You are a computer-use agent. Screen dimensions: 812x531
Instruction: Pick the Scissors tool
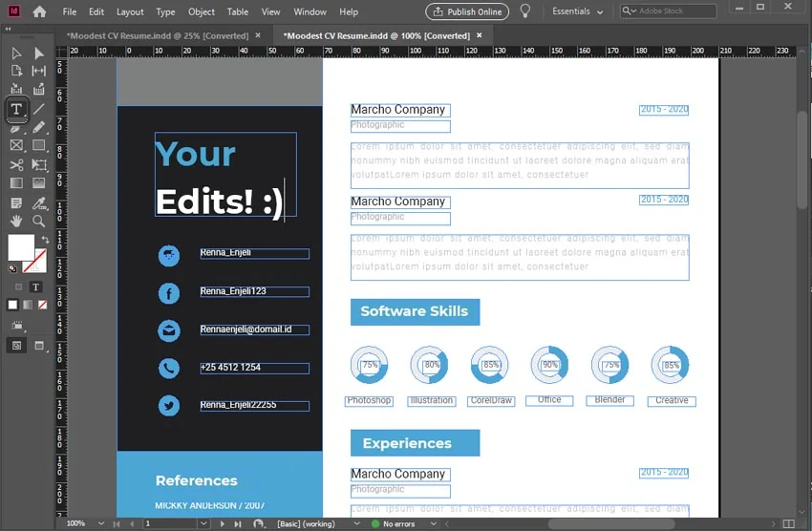pyautogui.click(x=16, y=165)
